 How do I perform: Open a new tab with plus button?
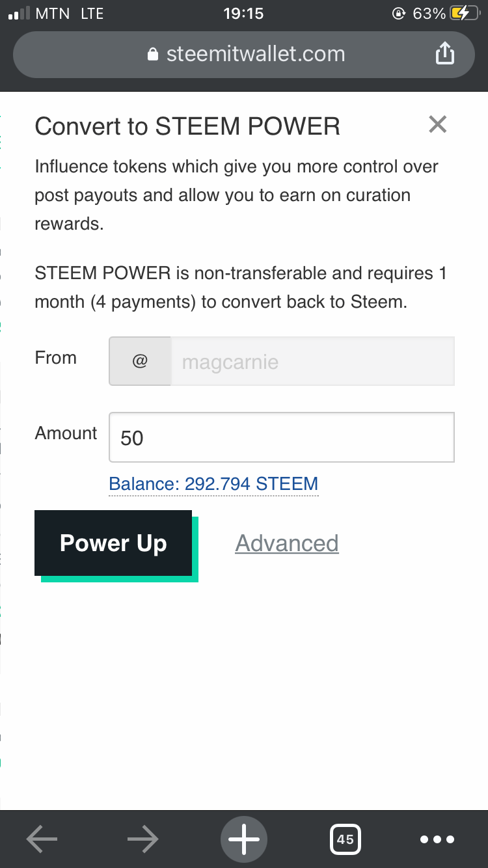click(244, 839)
